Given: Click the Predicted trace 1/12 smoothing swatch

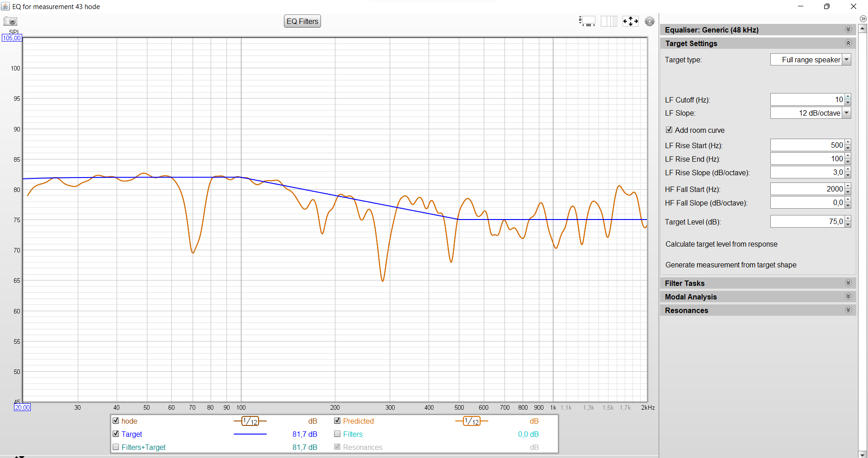Looking at the screenshot, I should 472,421.
